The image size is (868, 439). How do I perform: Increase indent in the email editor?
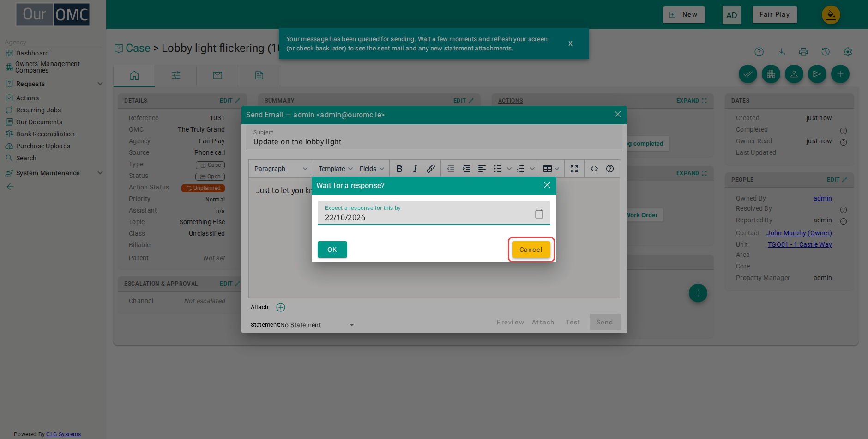coord(466,169)
